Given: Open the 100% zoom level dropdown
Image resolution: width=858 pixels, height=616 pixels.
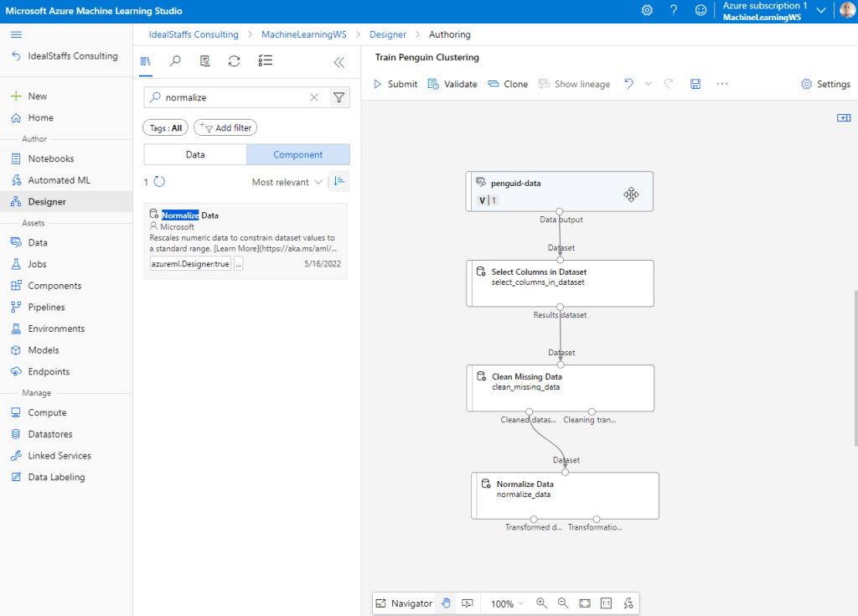Looking at the screenshot, I should click(508, 603).
